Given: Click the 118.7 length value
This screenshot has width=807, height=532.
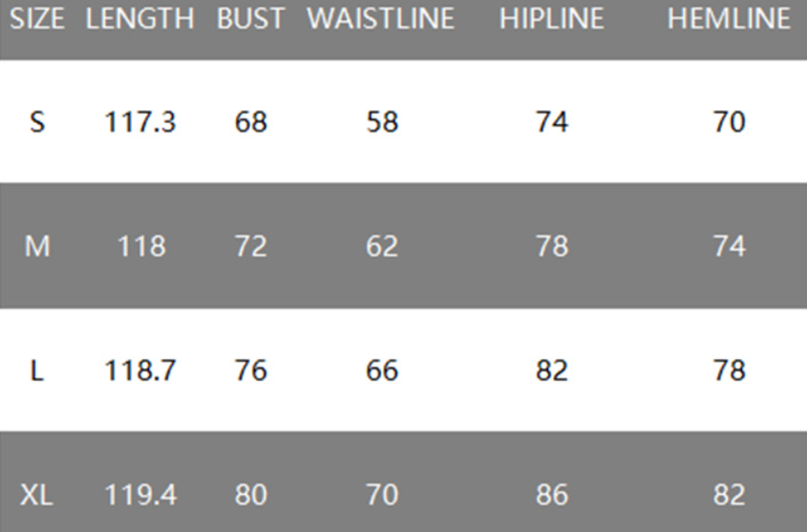Looking at the screenshot, I should (x=140, y=370).
